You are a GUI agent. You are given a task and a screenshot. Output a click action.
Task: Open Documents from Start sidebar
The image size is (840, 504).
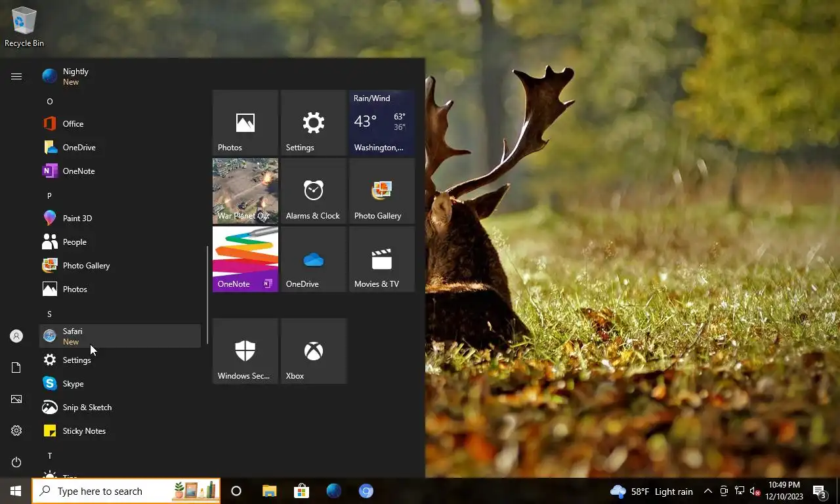(x=16, y=367)
